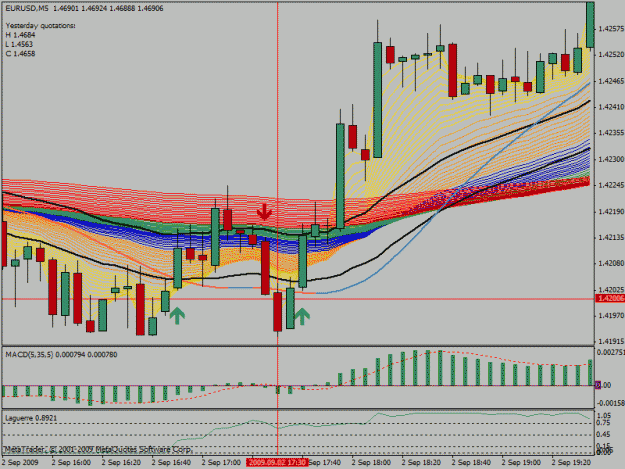Click the '2 Sep 19:00' time axis label
Image resolution: width=625 pixels, height=469 pixels.
(521, 463)
